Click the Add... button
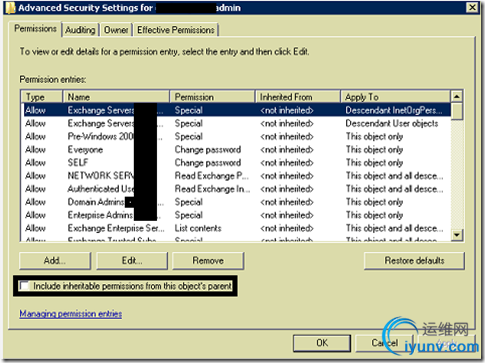This screenshot has height=363, width=485. click(55, 261)
